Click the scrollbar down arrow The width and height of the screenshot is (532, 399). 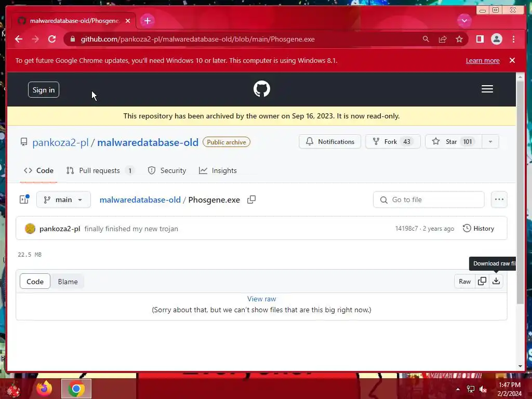pos(520,366)
